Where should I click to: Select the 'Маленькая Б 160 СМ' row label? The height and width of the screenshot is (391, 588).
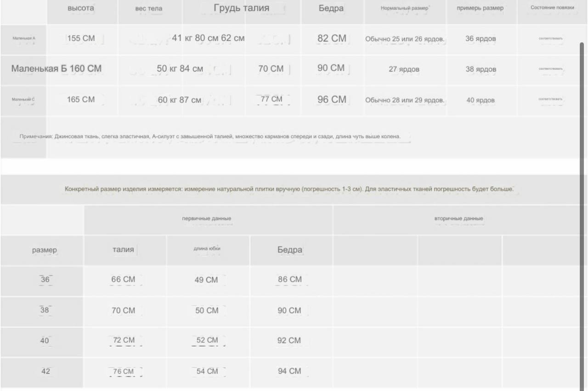tap(57, 69)
